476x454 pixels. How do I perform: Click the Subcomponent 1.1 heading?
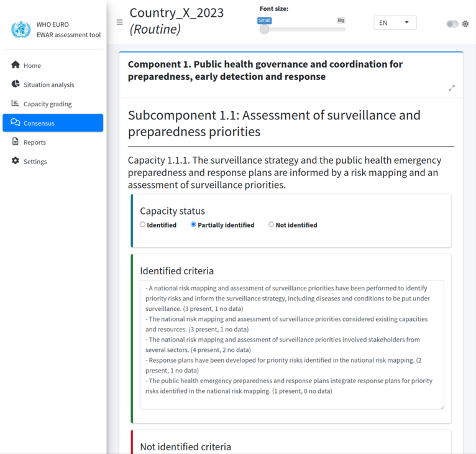click(274, 123)
